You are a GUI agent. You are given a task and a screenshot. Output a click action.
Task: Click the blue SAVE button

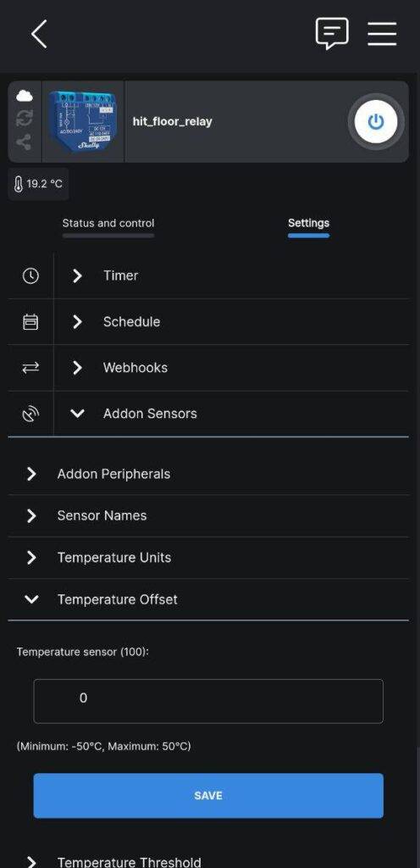point(208,795)
